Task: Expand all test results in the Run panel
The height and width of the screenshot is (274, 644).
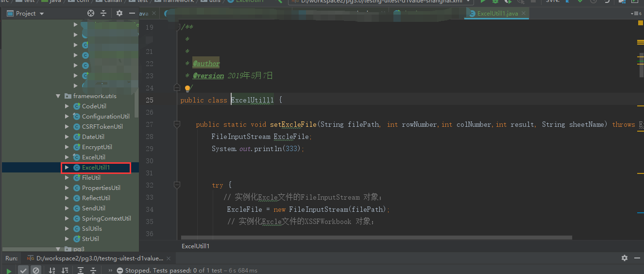Action: coord(81,270)
